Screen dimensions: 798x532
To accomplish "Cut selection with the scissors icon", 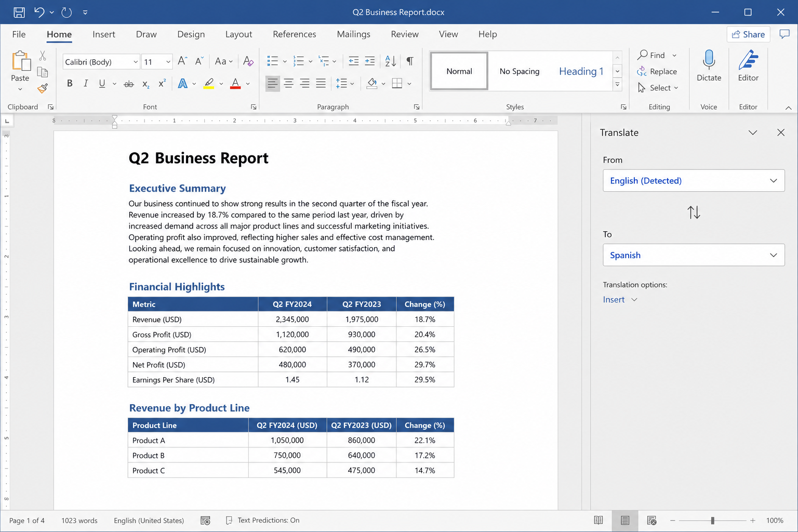I will (43, 56).
